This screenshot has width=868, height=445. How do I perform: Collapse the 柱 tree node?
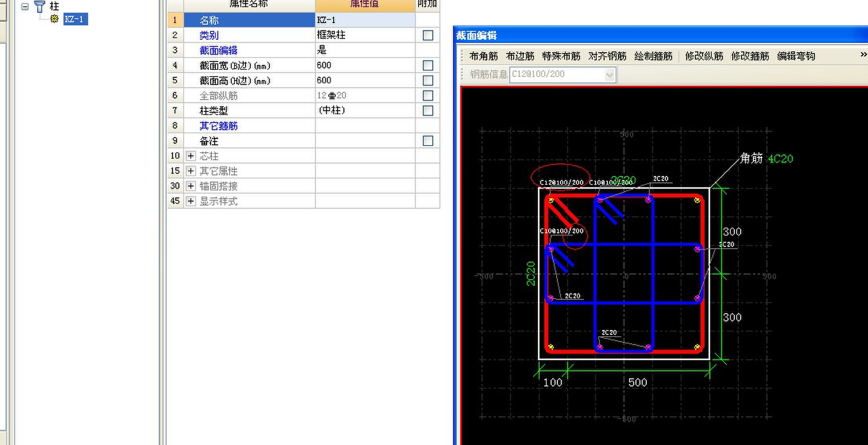pos(25,6)
